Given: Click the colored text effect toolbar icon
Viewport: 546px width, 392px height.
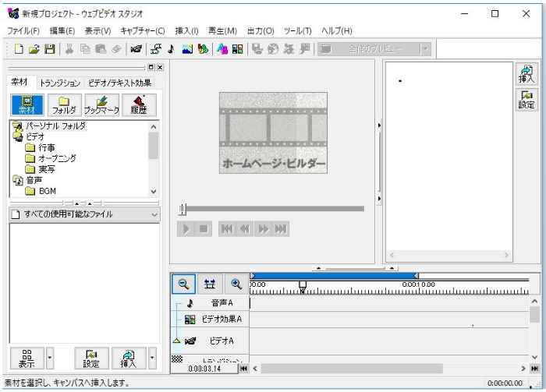Looking at the screenshot, I should (x=222, y=49).
